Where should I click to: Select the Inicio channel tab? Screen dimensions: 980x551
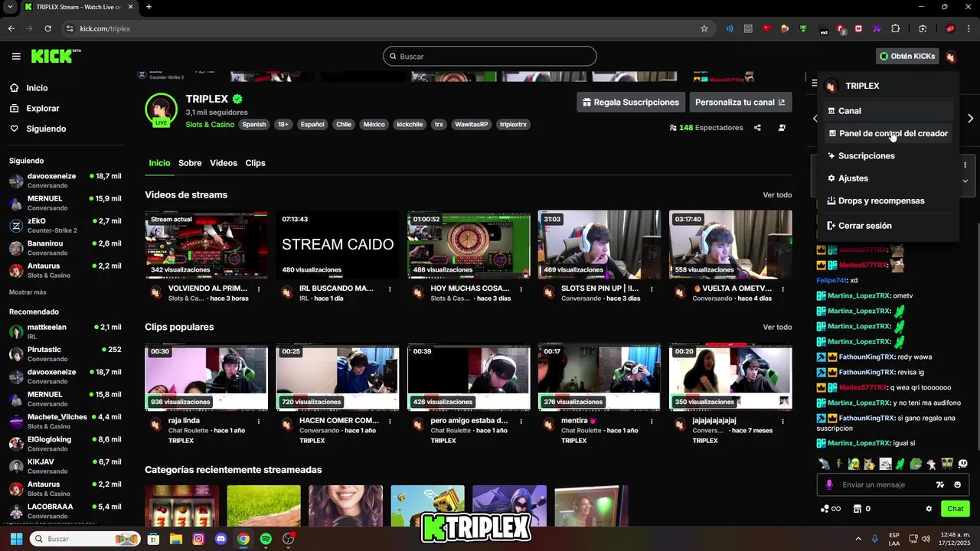159,163
